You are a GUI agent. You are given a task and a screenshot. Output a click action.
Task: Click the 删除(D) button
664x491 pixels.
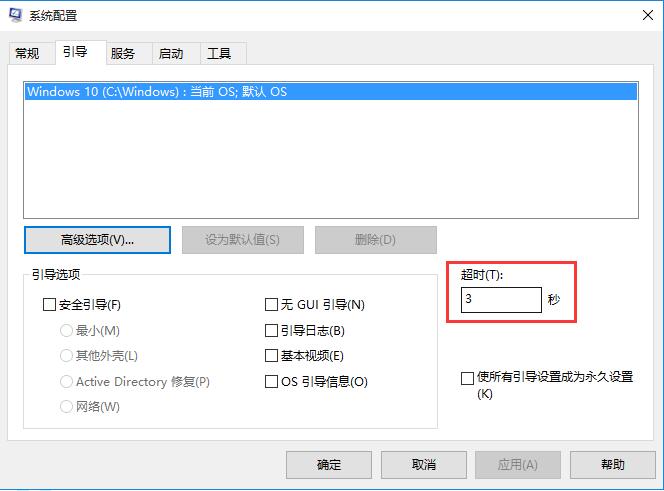[x=376, y=240]
